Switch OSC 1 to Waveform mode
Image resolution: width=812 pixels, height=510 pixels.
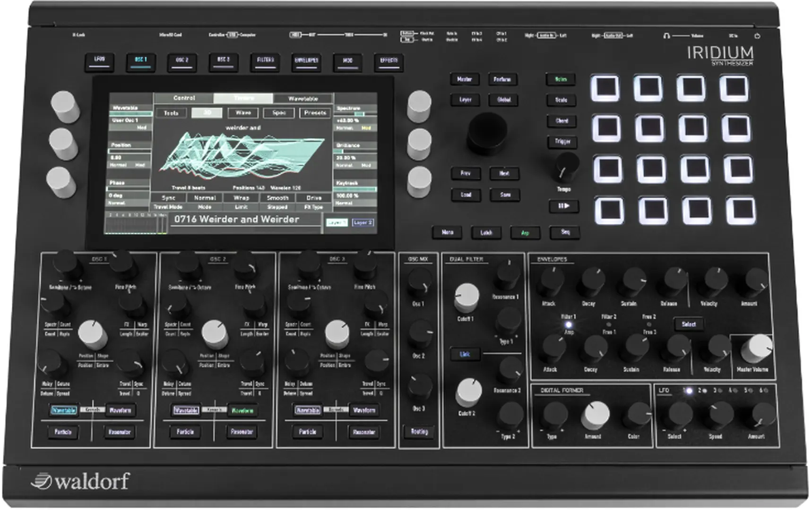click(121, 410)
